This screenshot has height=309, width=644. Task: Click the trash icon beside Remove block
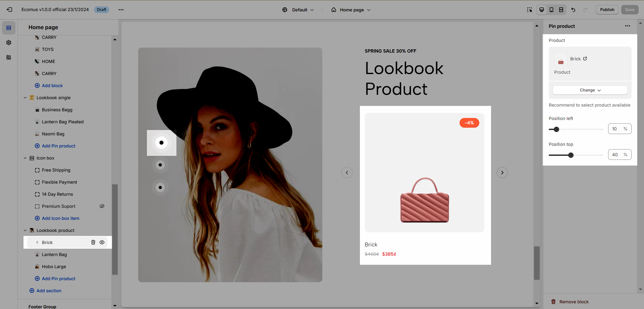coord(553,302)
